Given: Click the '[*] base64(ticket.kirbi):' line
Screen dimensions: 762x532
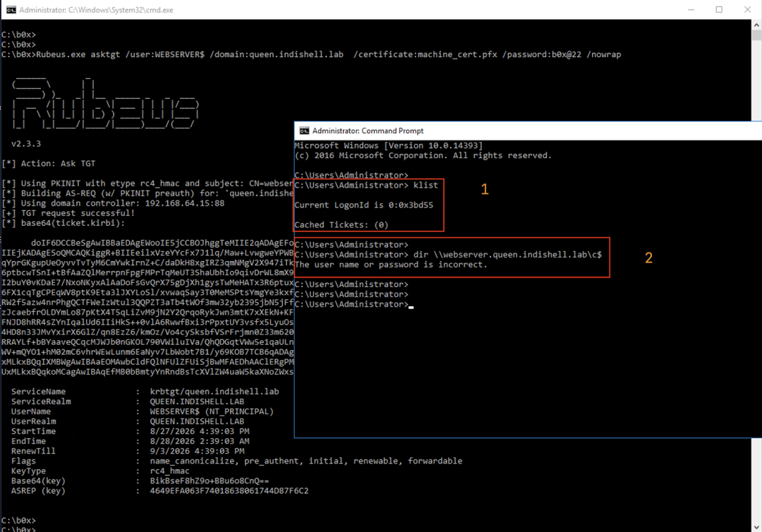Looking at the screenshot, I should 64,223.
